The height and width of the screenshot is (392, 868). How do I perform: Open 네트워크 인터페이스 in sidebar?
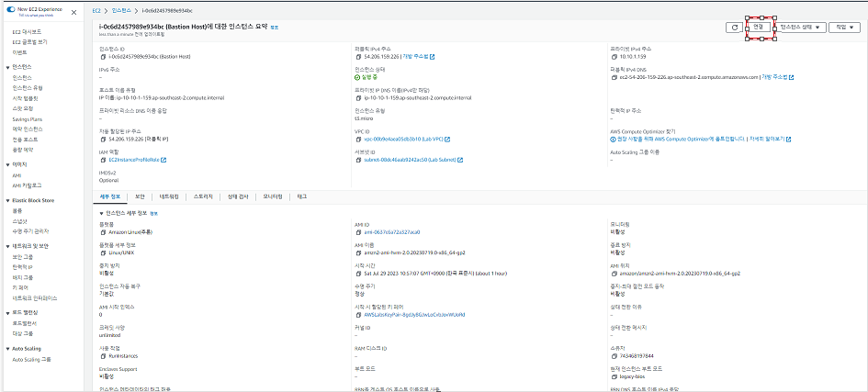[34, 298]
